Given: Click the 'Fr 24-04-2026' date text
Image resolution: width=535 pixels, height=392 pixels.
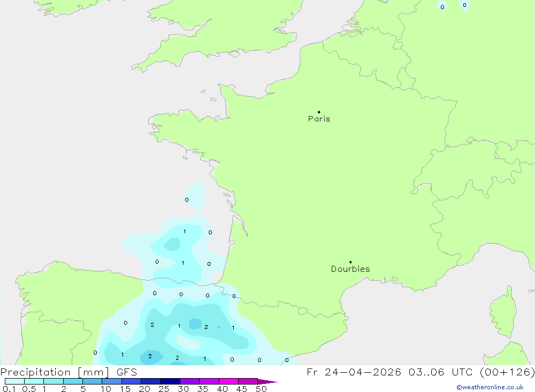Looking at the screenshot, I should [x=354, y=372].
